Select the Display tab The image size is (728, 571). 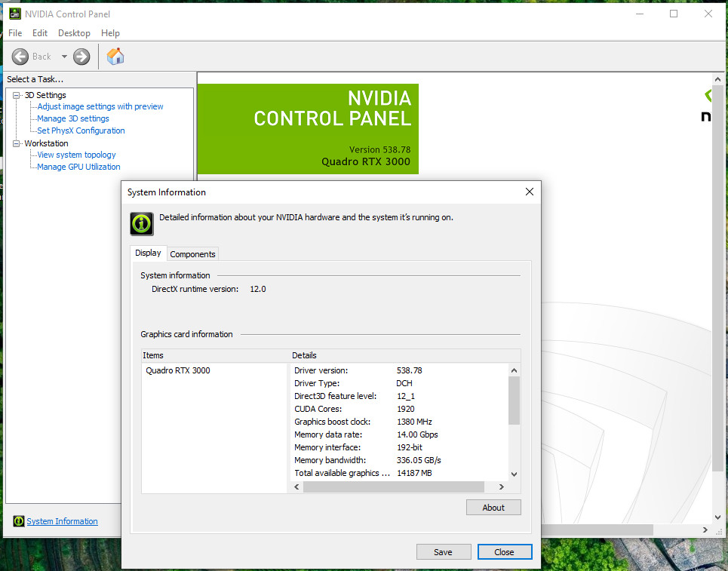coord(148,253)
